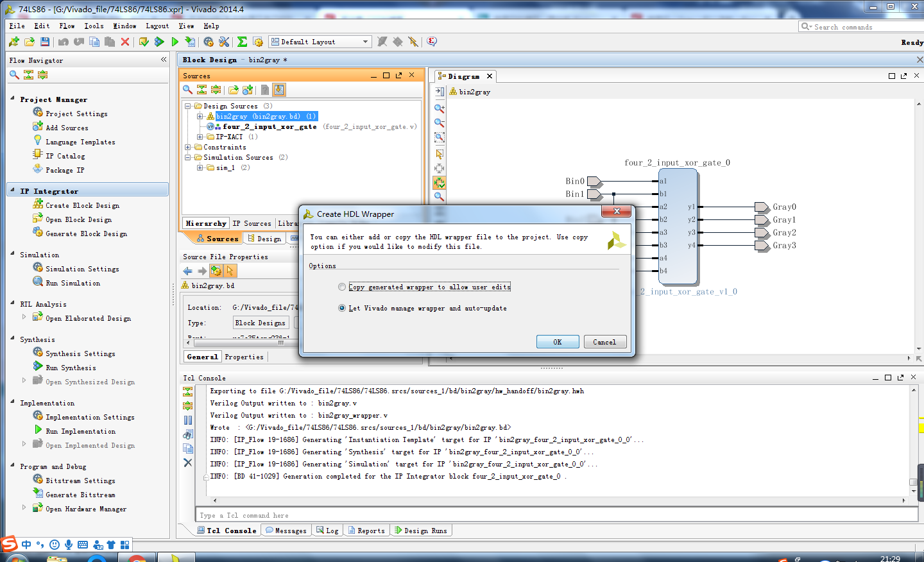Select Let Vivado manage wrapper and auto-update

pos(342,308)
